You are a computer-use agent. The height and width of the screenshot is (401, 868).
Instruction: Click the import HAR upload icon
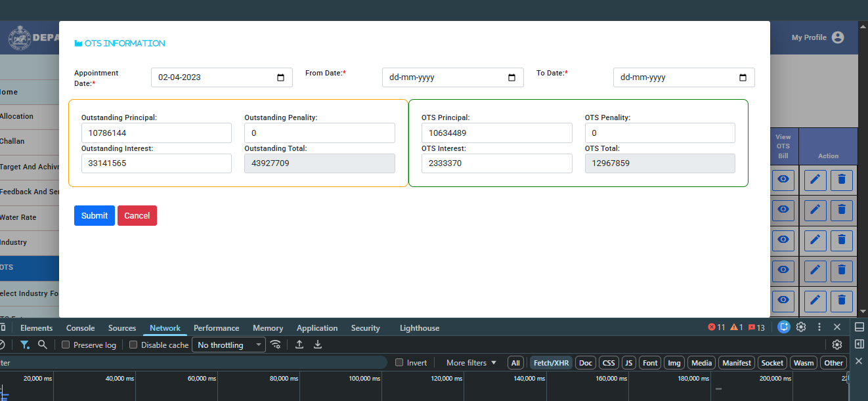click(299, 345)
